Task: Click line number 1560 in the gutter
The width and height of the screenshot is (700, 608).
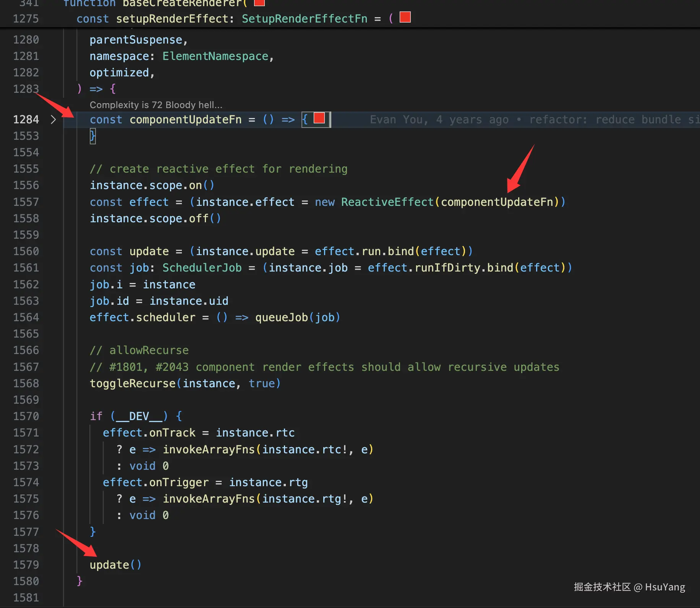Action: click(26, 251)
